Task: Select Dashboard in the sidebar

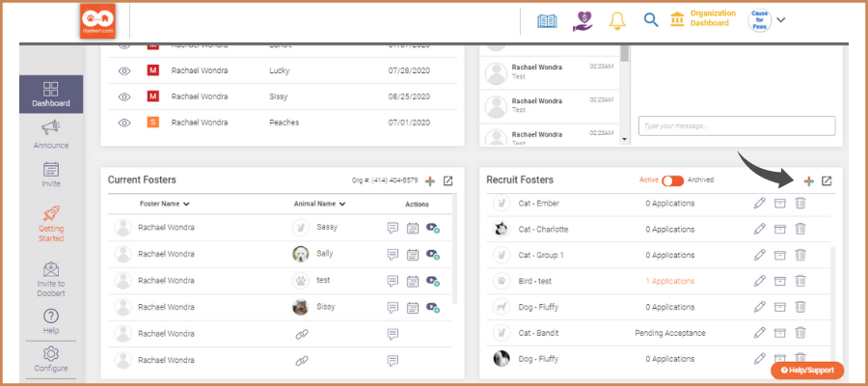Action: 51,95
